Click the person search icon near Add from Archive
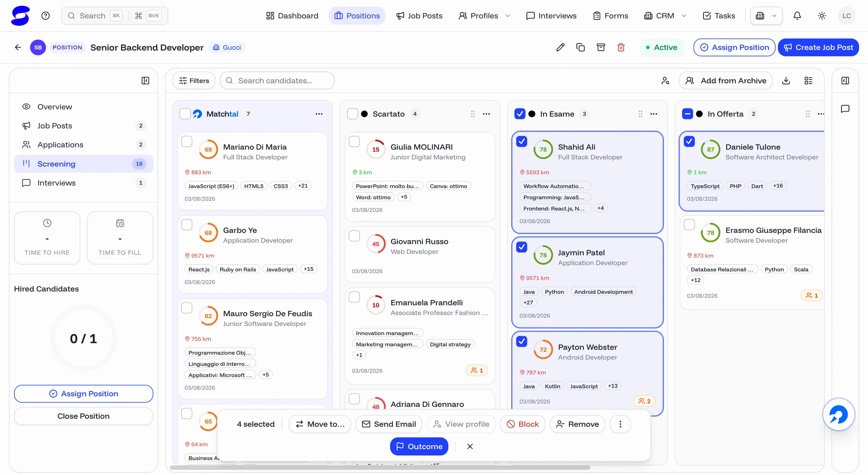The image size is (868, 475). (x=665, y=81)
